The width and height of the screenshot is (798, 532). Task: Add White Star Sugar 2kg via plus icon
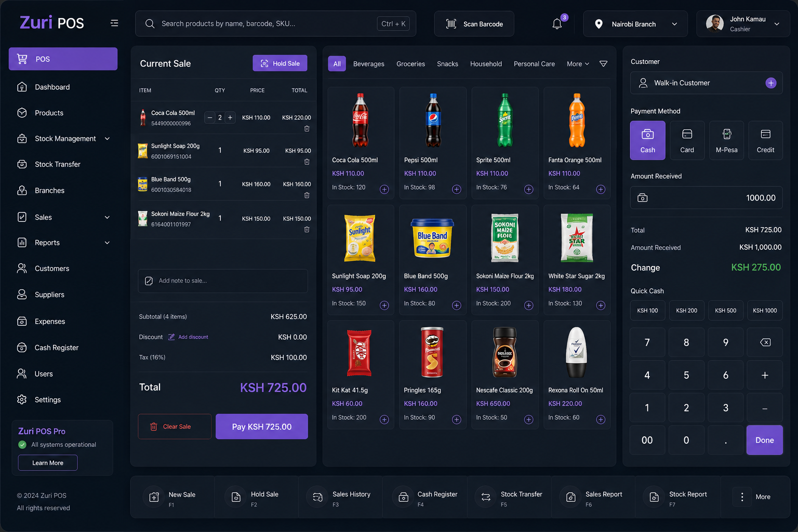[x=601, y=305]
